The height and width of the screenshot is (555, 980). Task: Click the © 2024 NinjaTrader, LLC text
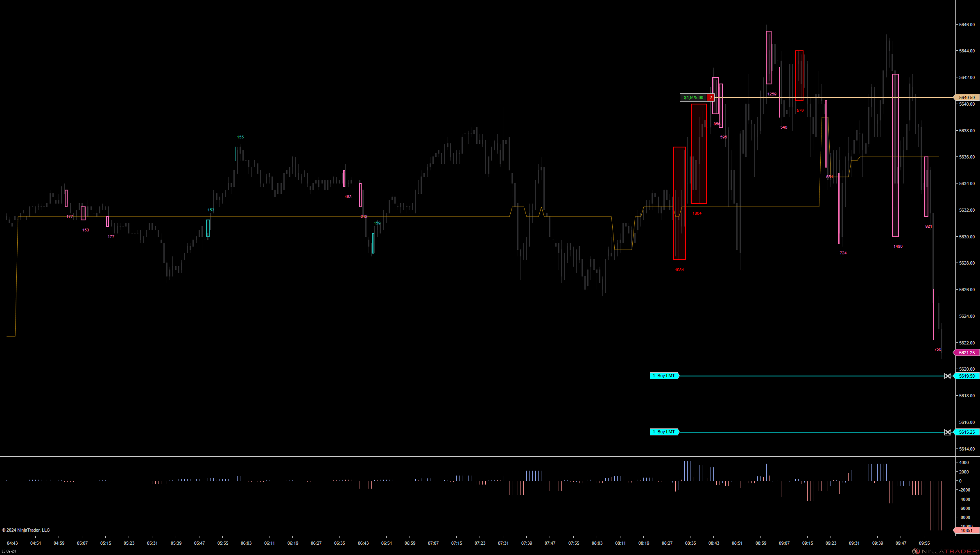[26, 530]
